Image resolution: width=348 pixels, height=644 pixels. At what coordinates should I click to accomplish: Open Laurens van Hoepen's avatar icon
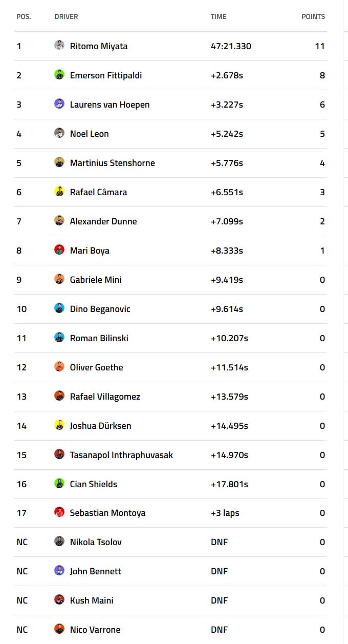59,103
